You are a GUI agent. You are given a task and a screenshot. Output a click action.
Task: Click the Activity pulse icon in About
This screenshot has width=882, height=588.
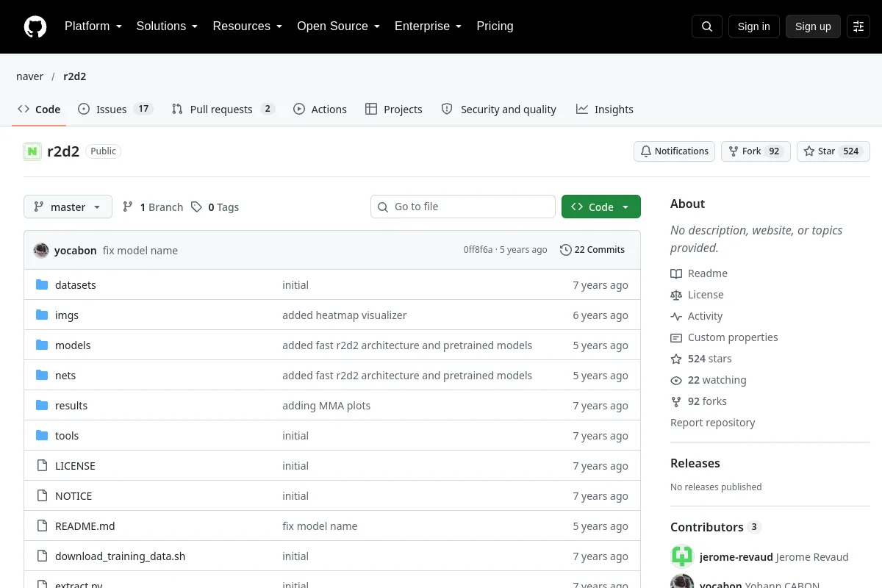point(676,316)
